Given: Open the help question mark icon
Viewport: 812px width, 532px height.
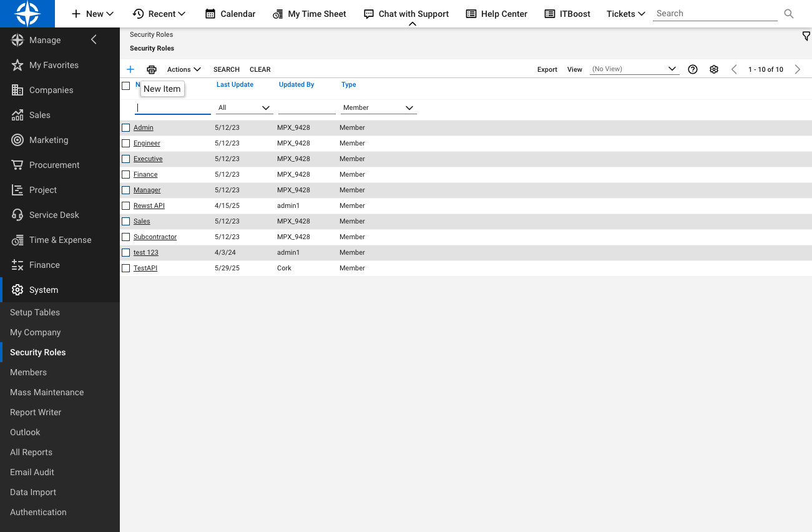Looking at the screenshot, I should (x=693, y=69).
